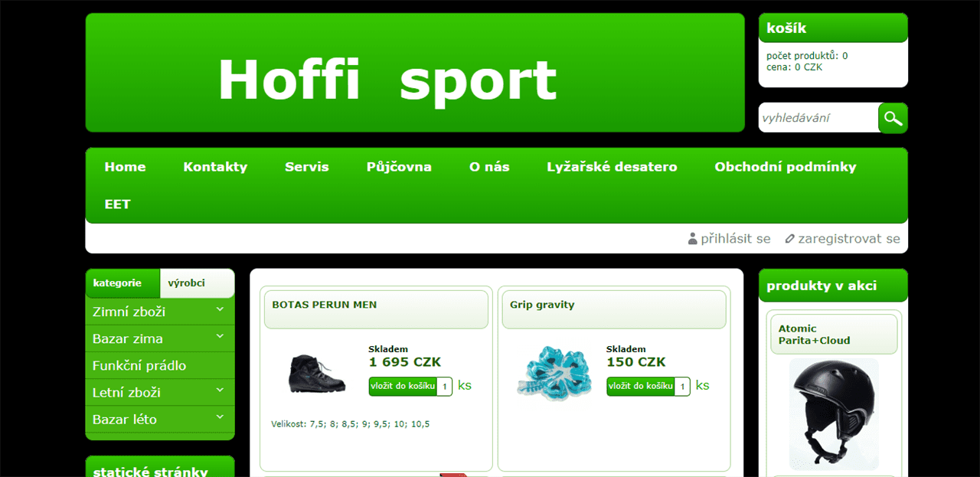Image resolution: width=980 pixels, height=477 pixels.
Task: Focus the vyhledávání search field
Action: (818, 118)
